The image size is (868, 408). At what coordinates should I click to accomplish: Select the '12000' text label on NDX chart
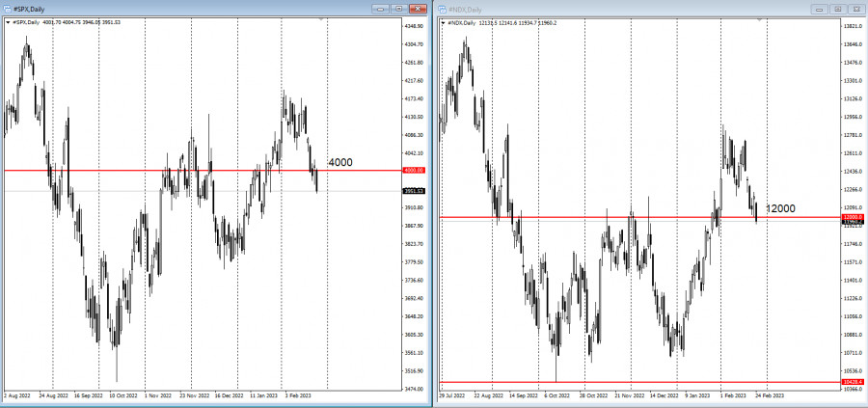coord(780,208)
